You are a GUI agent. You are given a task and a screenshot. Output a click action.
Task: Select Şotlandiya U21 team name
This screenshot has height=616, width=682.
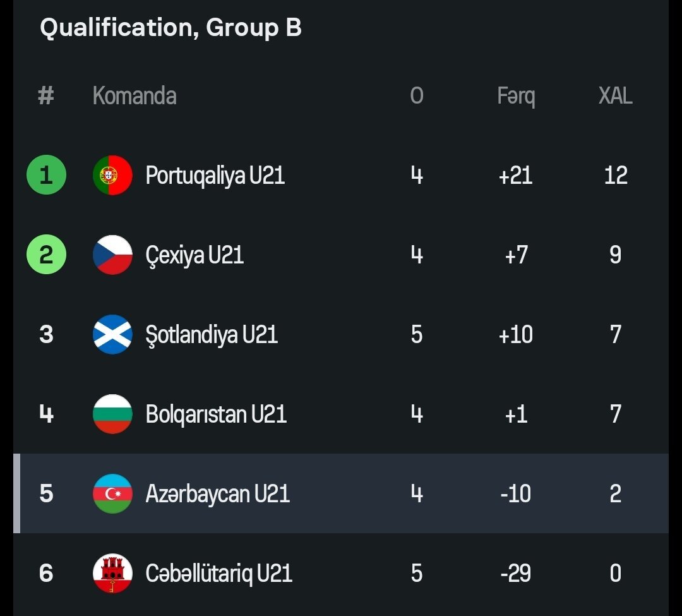(x=212, y=334)
